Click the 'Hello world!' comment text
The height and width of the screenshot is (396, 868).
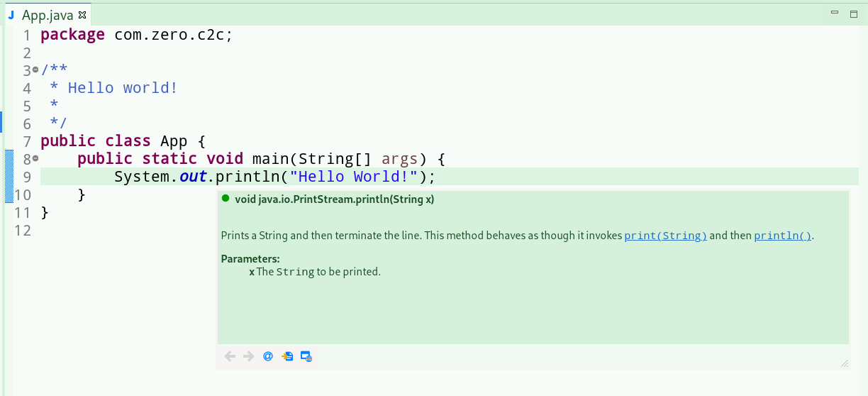point(123,88)
